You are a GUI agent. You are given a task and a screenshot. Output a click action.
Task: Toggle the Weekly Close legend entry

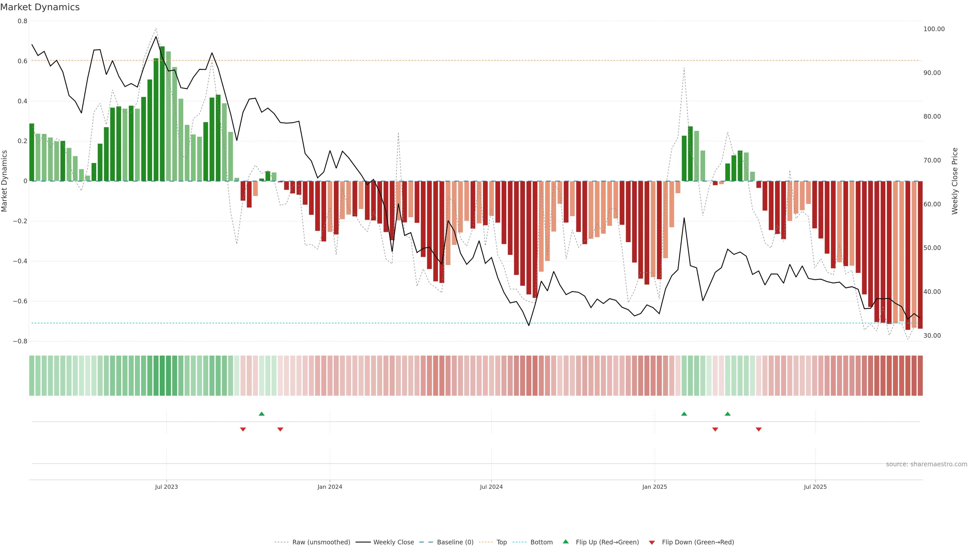pyautogui.click(x=393, y=542)
